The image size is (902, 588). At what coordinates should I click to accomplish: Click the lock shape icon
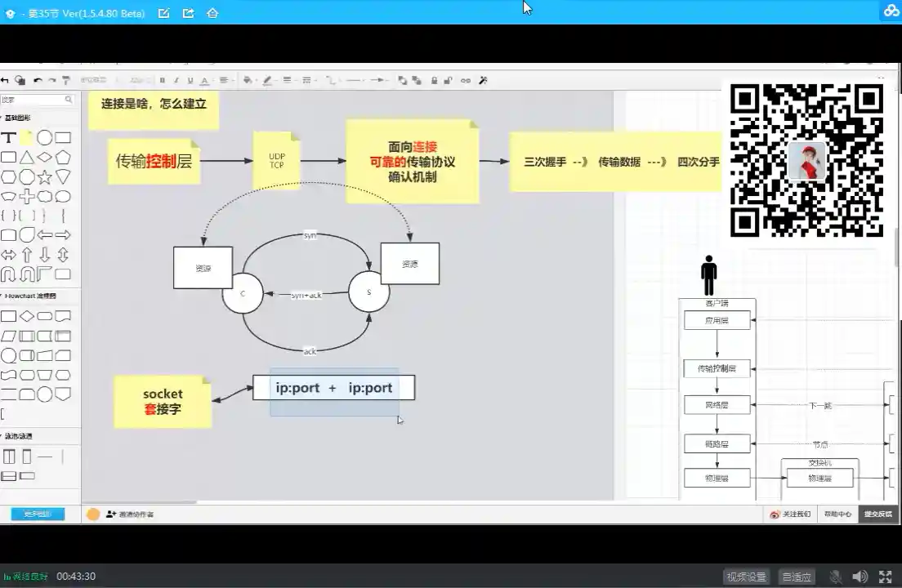[435, 81]
